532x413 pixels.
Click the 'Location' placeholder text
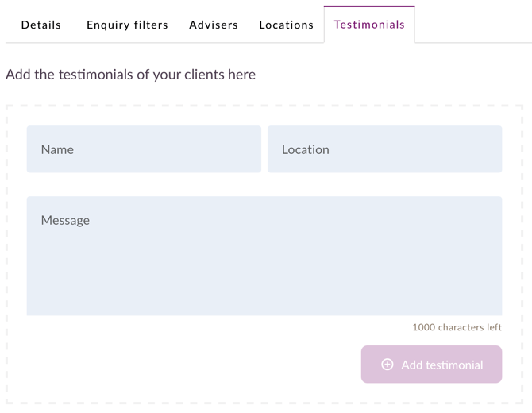tap(306, 149)
